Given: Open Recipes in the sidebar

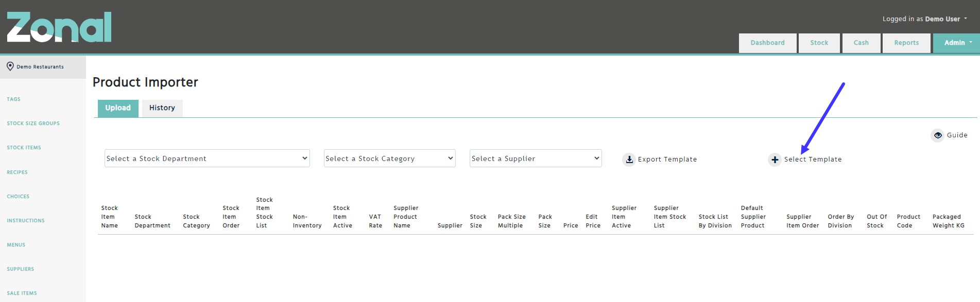Looking at the screenshot, I should 18,172.
